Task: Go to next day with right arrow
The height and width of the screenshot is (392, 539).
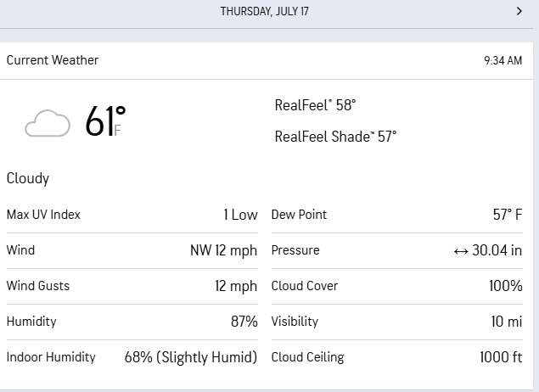Action: click(x=519, y=11)
